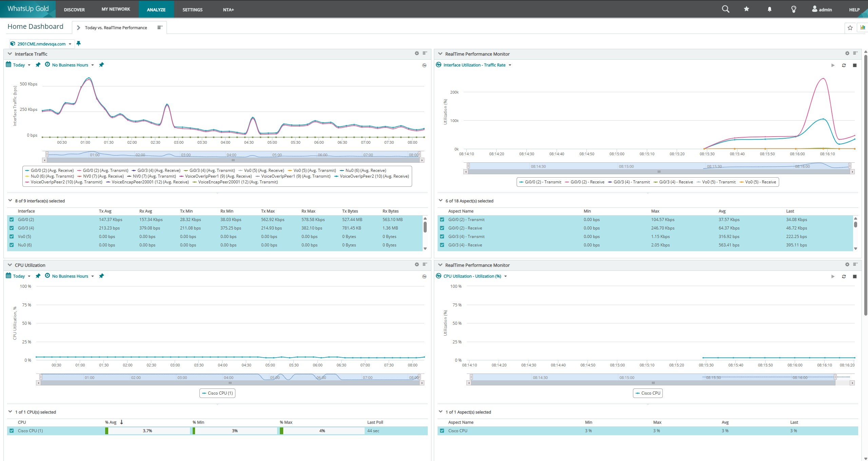Pin the 2901CME device selection
868x461 pixels.
coord(79,43)
